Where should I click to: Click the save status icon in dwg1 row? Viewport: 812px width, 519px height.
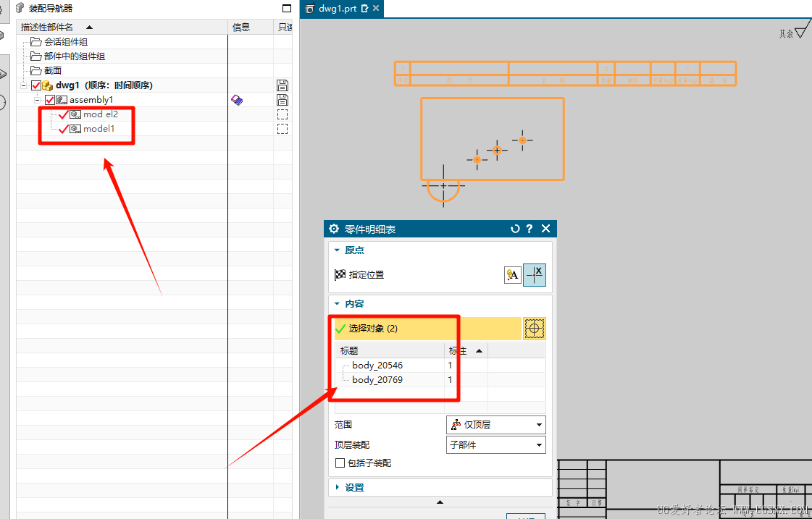click(x=282, y=85)
